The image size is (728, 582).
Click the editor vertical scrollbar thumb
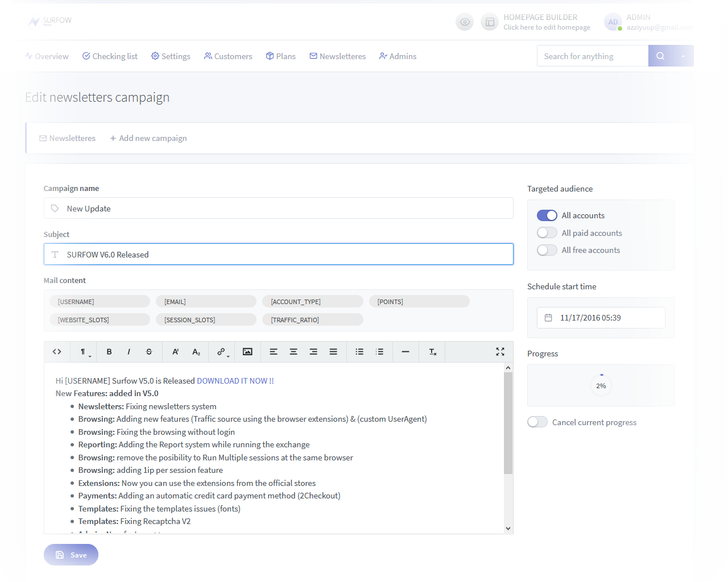click(508, 423)
